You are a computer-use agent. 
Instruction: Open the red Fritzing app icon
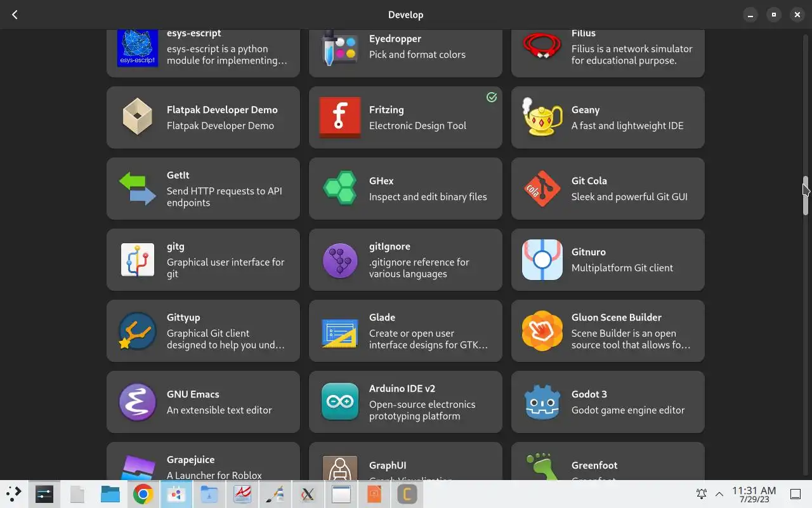(340, 117)
